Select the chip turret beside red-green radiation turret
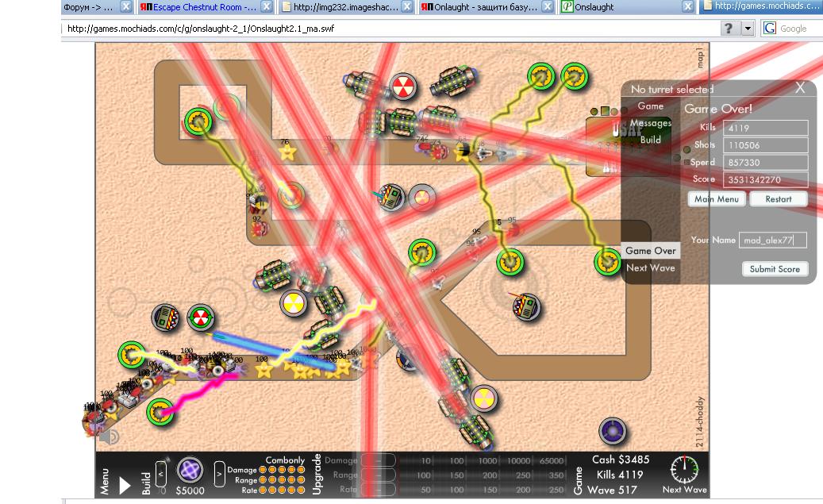 165,317
